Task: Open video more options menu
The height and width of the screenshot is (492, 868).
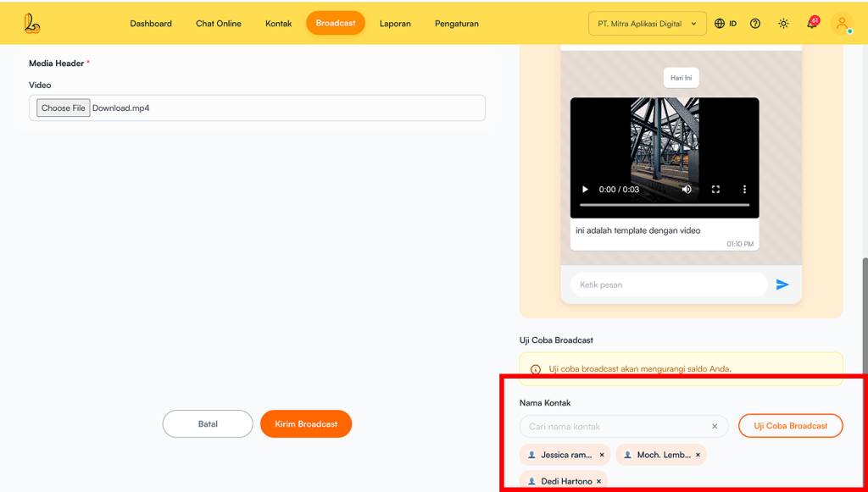Action: tap(744, 190)
